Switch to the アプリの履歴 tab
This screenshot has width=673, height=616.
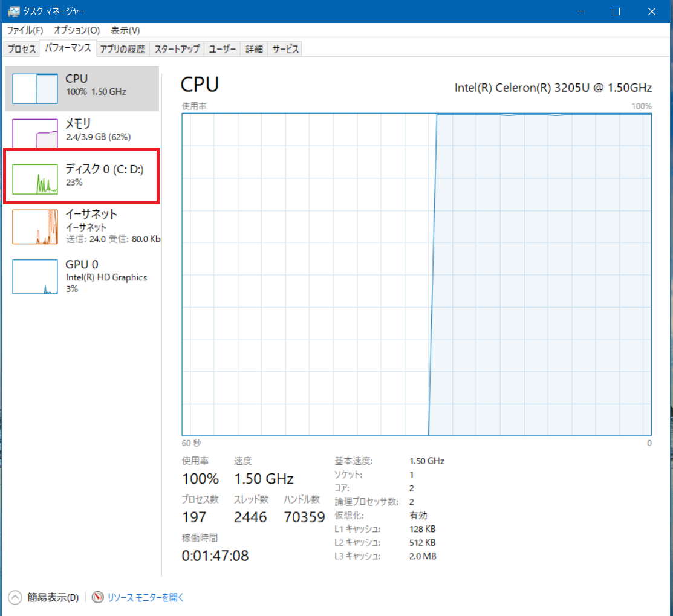coord(122,50)
